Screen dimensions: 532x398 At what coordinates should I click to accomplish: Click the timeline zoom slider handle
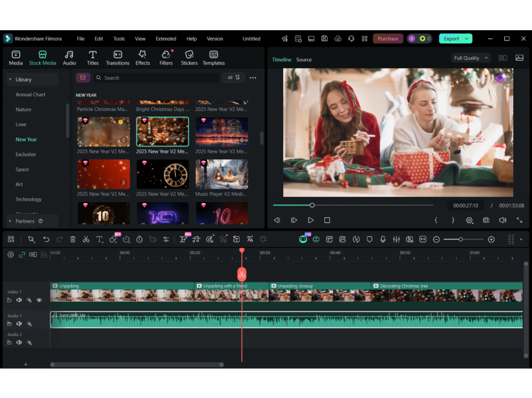[461, 239]
